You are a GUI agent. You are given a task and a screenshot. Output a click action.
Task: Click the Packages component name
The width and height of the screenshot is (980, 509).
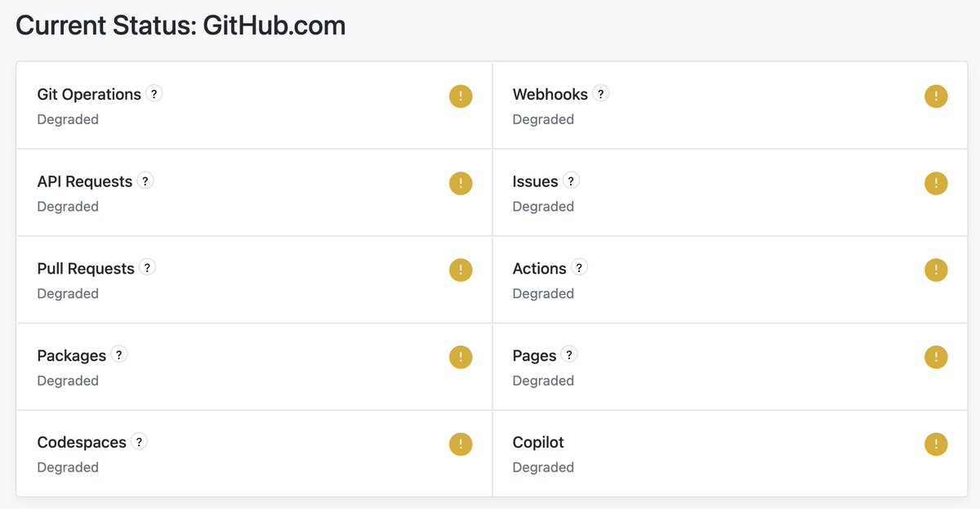click(x=72, y=355)
